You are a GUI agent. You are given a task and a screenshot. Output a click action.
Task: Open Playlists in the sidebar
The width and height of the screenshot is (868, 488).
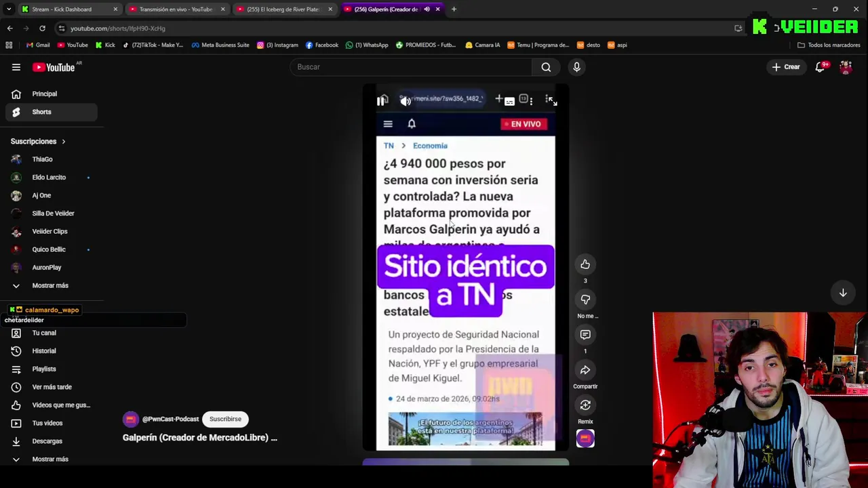[51, 369]
